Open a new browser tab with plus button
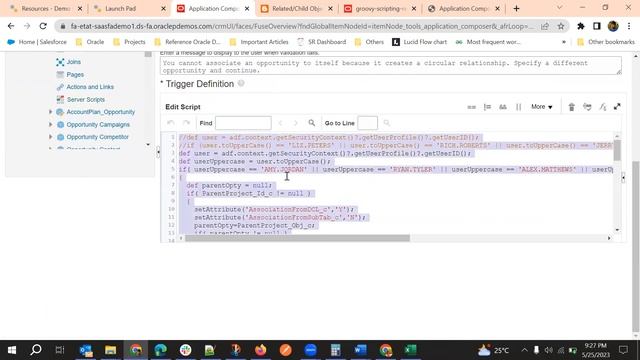Screen dimensions: 640x360 (x=516, y=9)
